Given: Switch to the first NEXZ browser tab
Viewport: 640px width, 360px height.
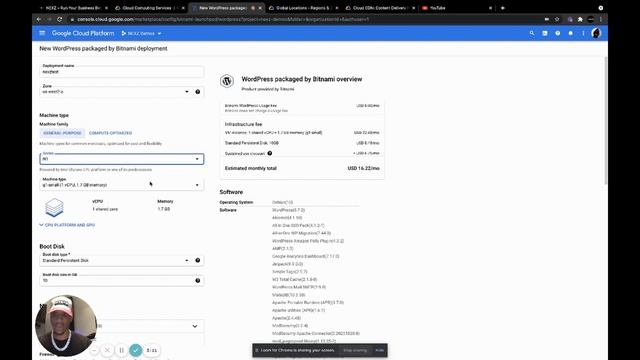Looking at the screenshot, I should (73, 8).
